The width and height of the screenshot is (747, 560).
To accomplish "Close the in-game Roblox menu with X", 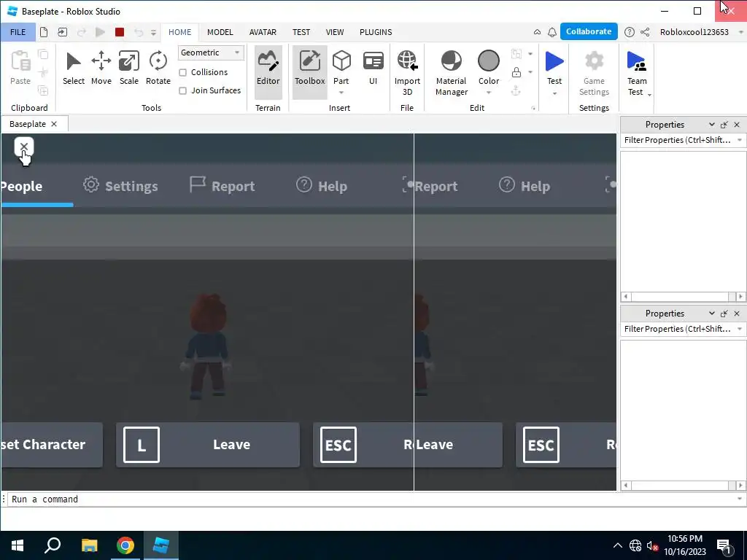I will coord(24,147).
